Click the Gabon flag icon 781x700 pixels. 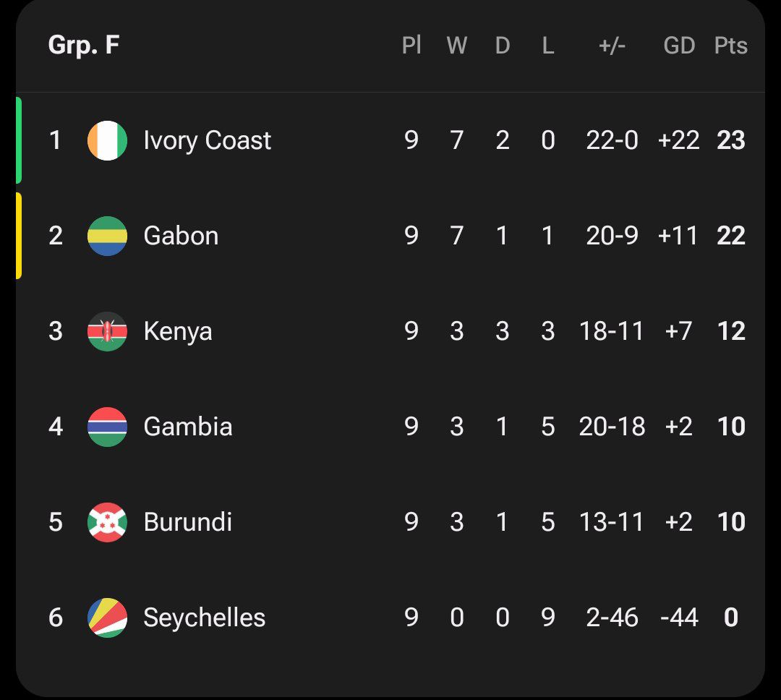(x=107, y=236)
